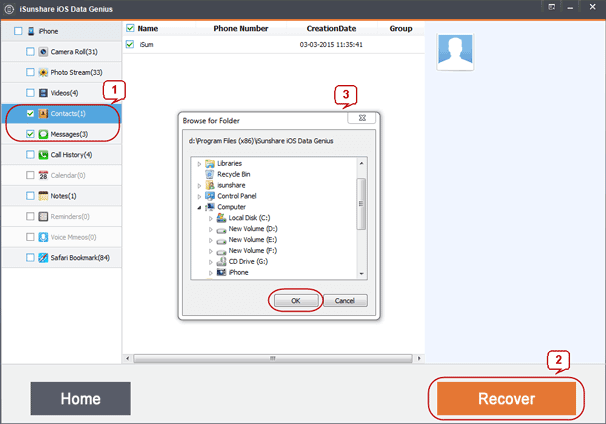Expand the isunshare tree node

pos(199,186)
